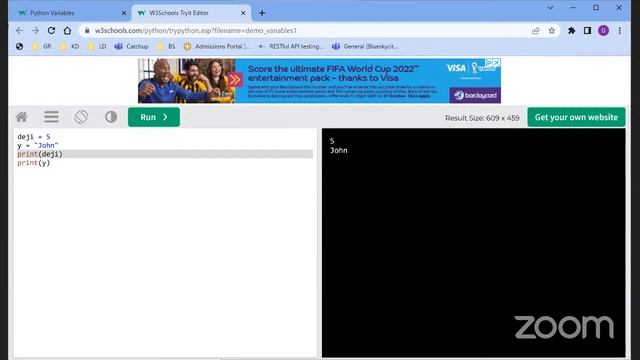Open the GR bookmark folder

point(42,47)
